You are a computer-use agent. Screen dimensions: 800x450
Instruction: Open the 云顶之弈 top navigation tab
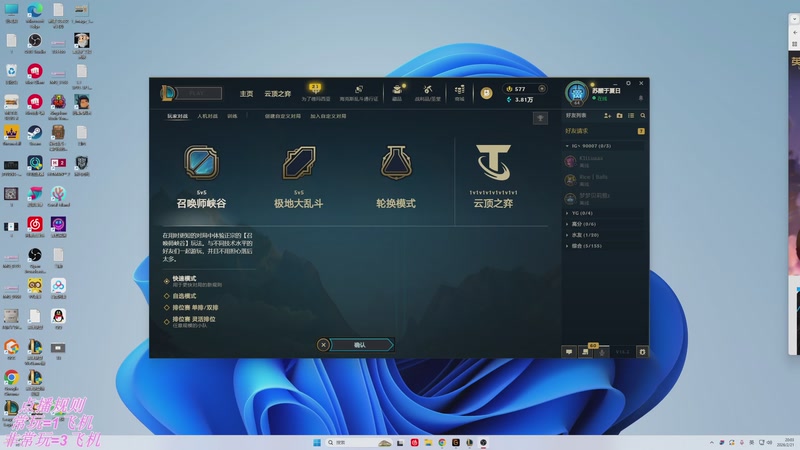278,94
